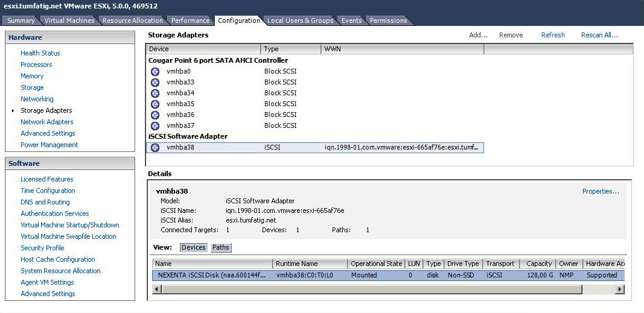This screenshot has width=644, height=313.
Task: Open DNS and Routing
Action: point(45,202)
